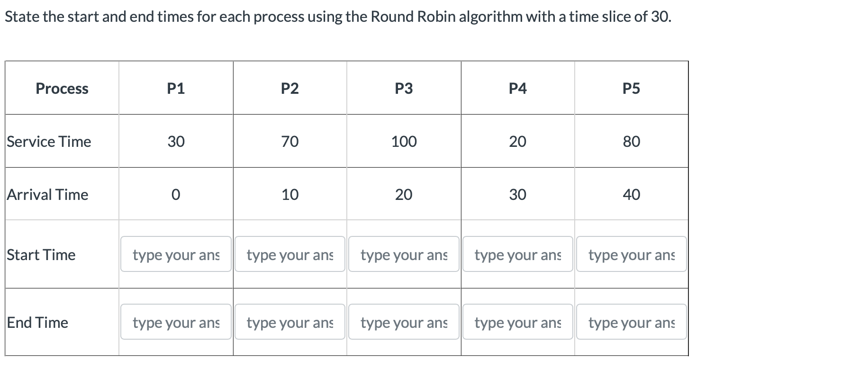868x379 pixels.
Task: Select the Service Time value 100 for P3
Action: click(403, 141)
